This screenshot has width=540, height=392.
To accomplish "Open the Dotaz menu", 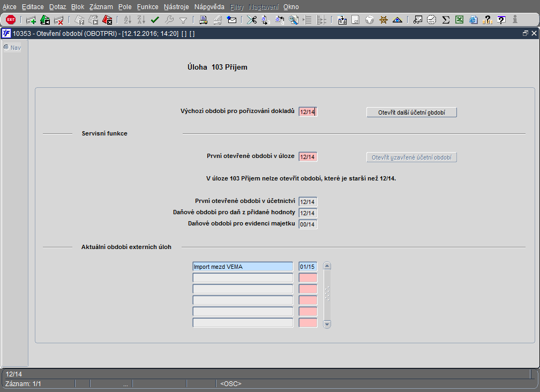I will tap(57, 7).
